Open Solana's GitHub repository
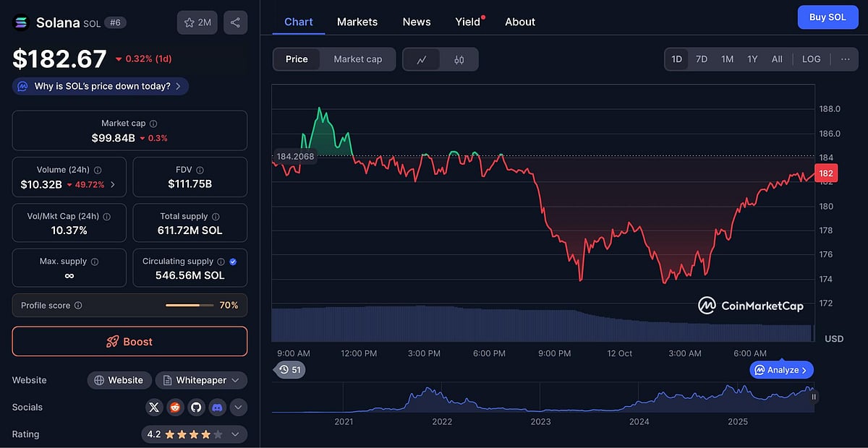 point(196,407)
